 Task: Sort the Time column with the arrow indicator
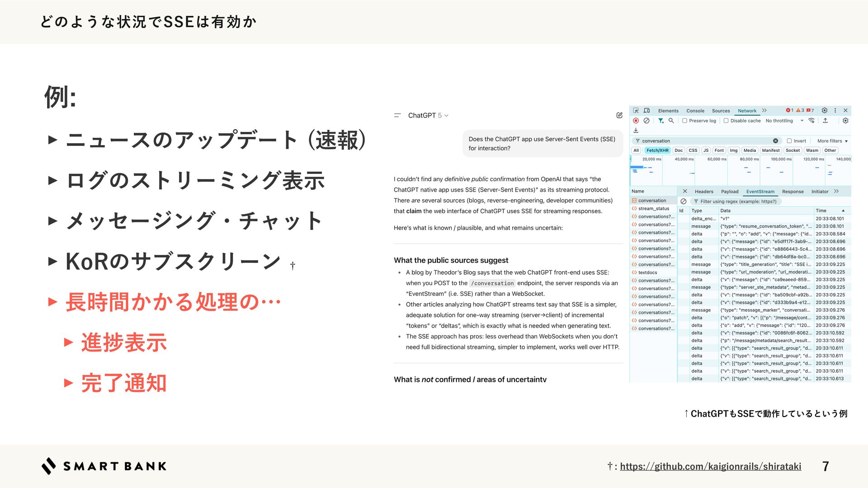(843, 211)
